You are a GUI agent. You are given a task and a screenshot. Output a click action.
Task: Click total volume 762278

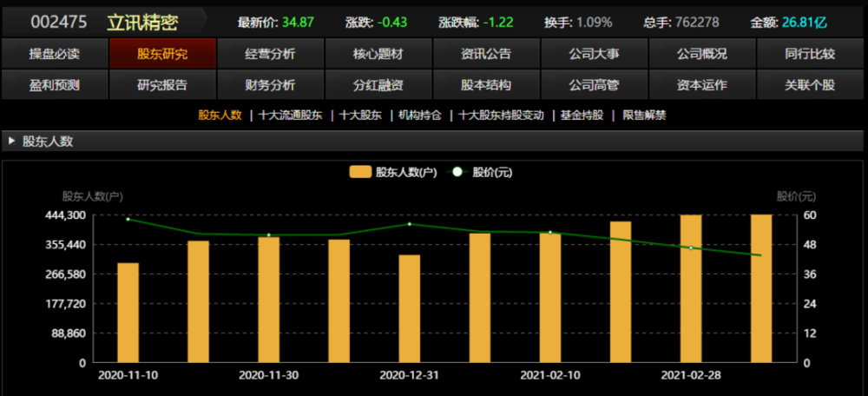(x=697, y=23)
